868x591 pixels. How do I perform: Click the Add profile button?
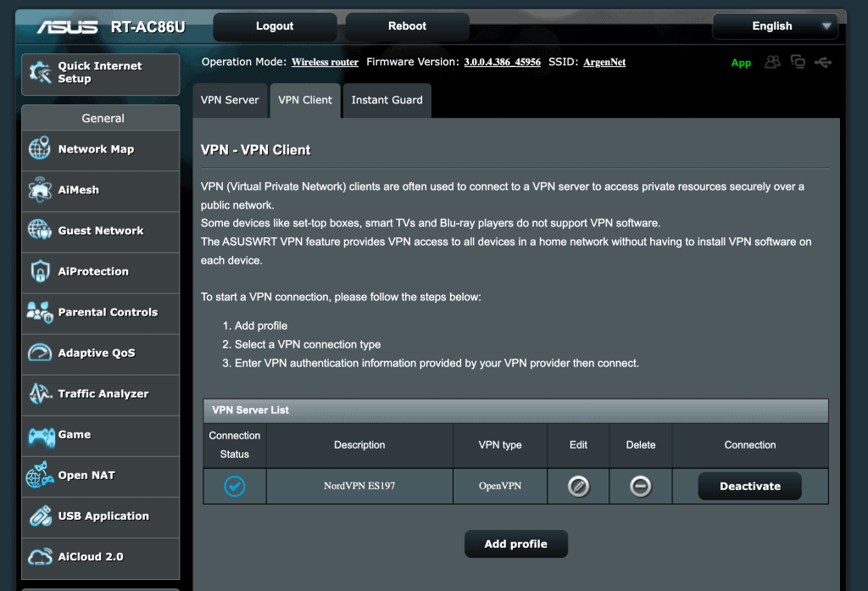(516, 544)
